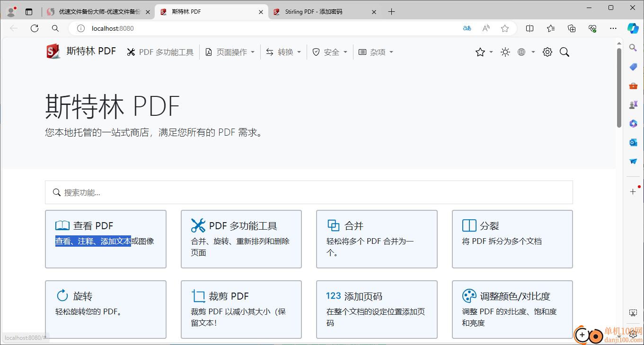Open browser settings and more menu
644x345 pixels.
tap(613, 28)
